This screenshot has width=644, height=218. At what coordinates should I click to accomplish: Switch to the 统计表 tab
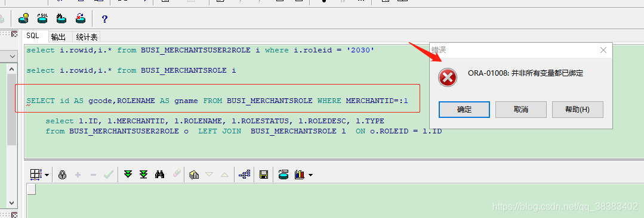87,37
